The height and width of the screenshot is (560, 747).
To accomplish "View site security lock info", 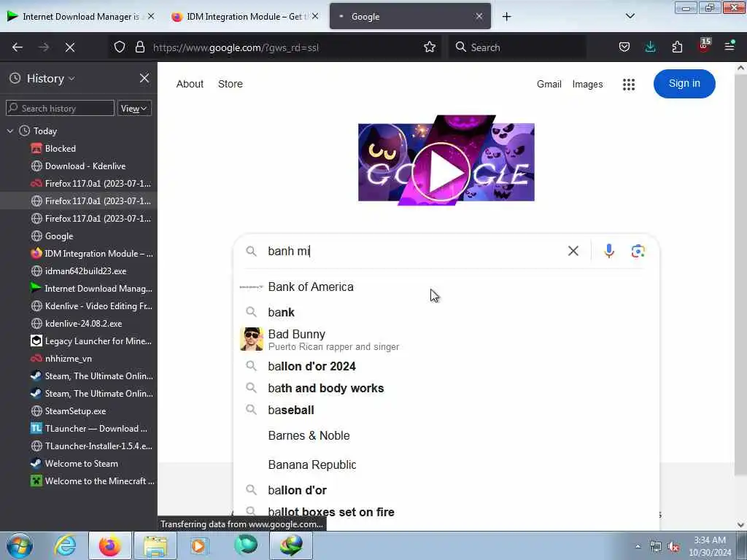I will point(139,47).
